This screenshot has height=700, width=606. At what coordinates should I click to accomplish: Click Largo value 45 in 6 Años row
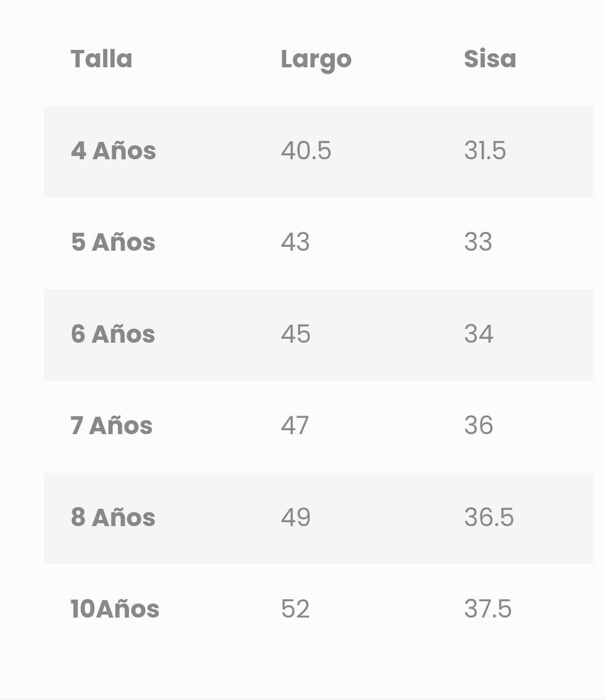coord(296,334)
